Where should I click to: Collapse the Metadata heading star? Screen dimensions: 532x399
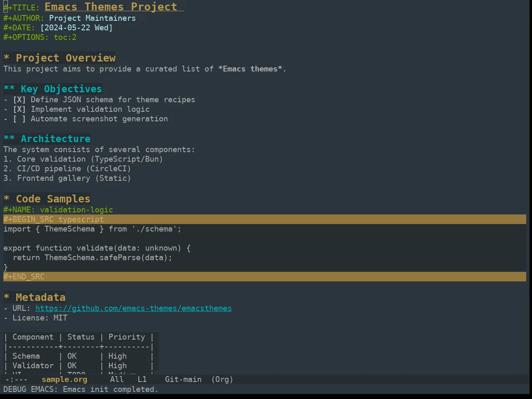coord(6,297)
